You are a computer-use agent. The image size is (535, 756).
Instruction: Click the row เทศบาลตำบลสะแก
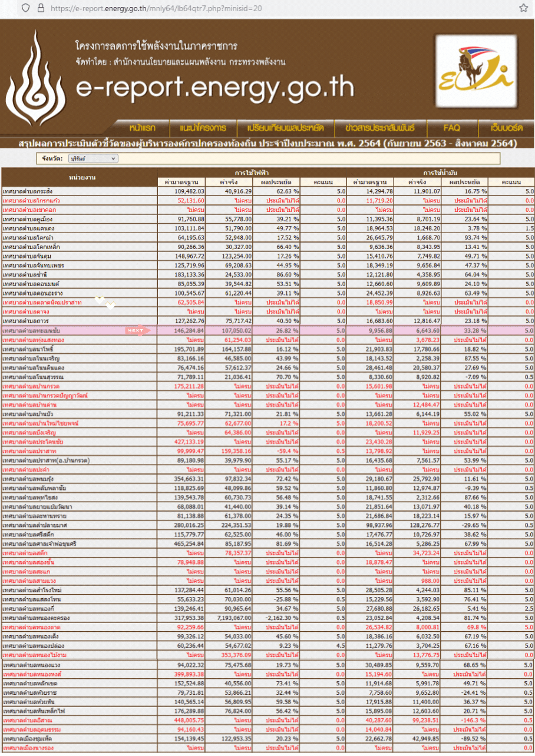point(267,572)
